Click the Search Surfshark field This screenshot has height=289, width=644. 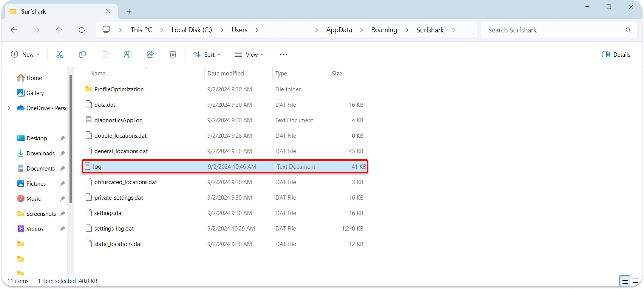[553, 30]
